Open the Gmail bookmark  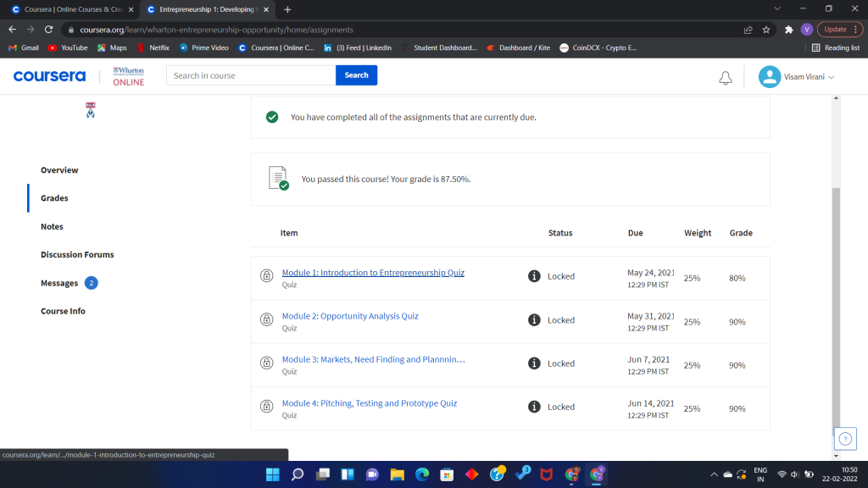coord(23,47)
